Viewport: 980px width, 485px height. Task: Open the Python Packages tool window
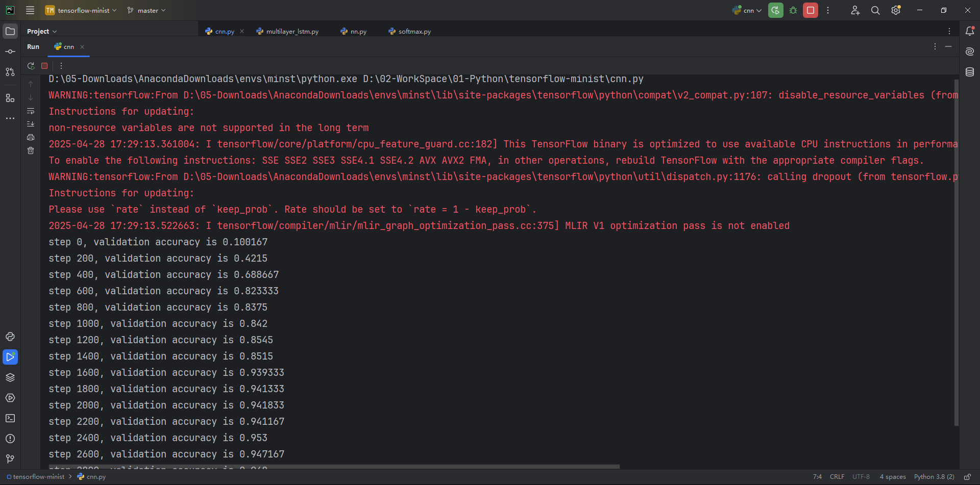pos(10,377)
